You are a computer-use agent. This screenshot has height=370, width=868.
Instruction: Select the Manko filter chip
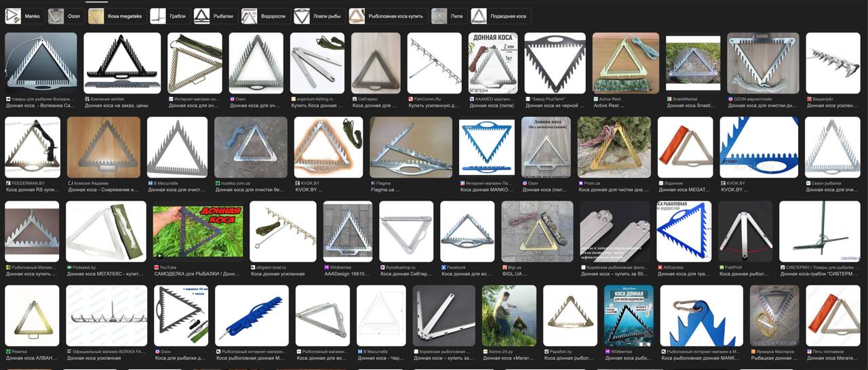[24, 16]
